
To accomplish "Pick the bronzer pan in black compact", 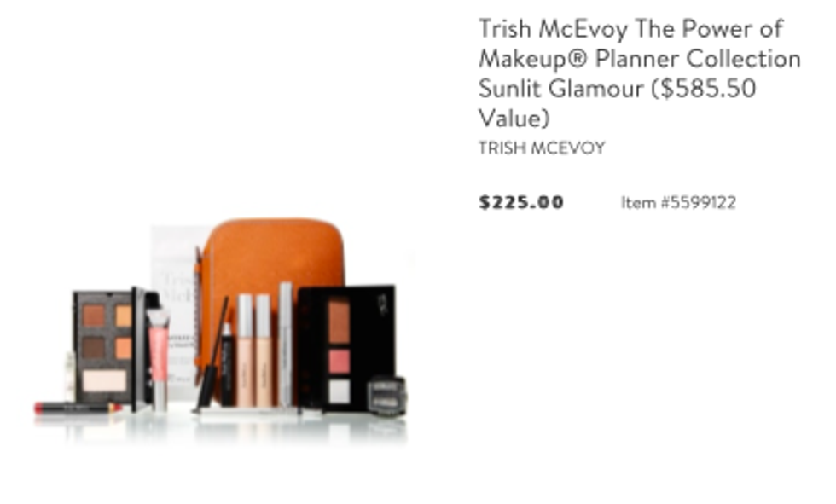I will coord(340,322).
